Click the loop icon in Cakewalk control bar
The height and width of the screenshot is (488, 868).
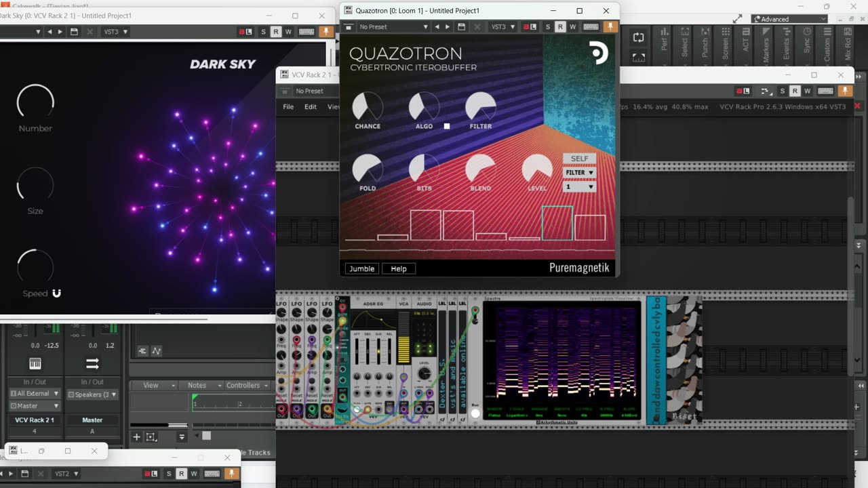[x=638, y=37]
